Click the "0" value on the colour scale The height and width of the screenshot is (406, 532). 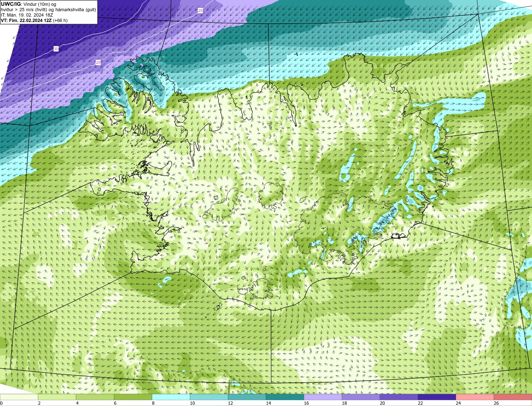[1, 403]
